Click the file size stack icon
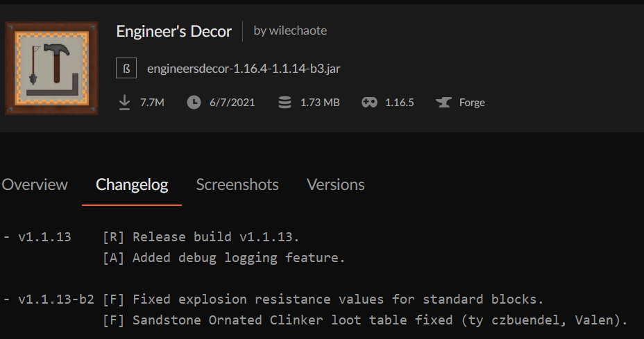 coord(285,103)
